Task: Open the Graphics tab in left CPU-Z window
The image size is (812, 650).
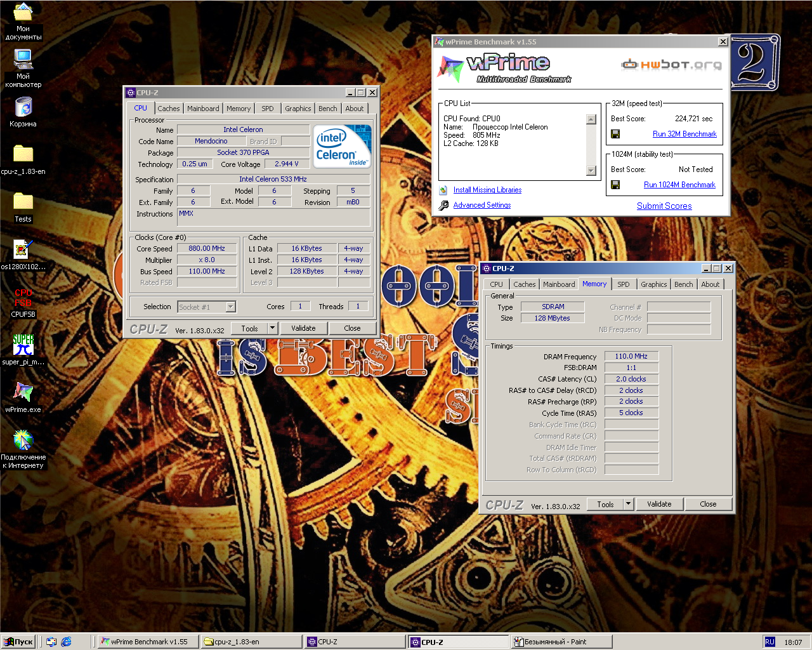Action: [298, 109]
